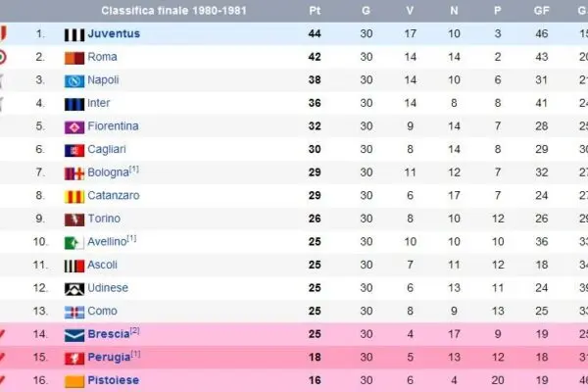Click the Udinese club crest icon

tap(73, 288)
